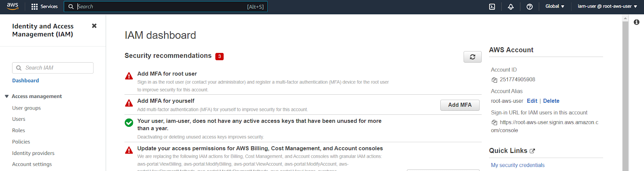The image size is (644, 171).
Task: Navigate to Roles
Action: point(19,130)
